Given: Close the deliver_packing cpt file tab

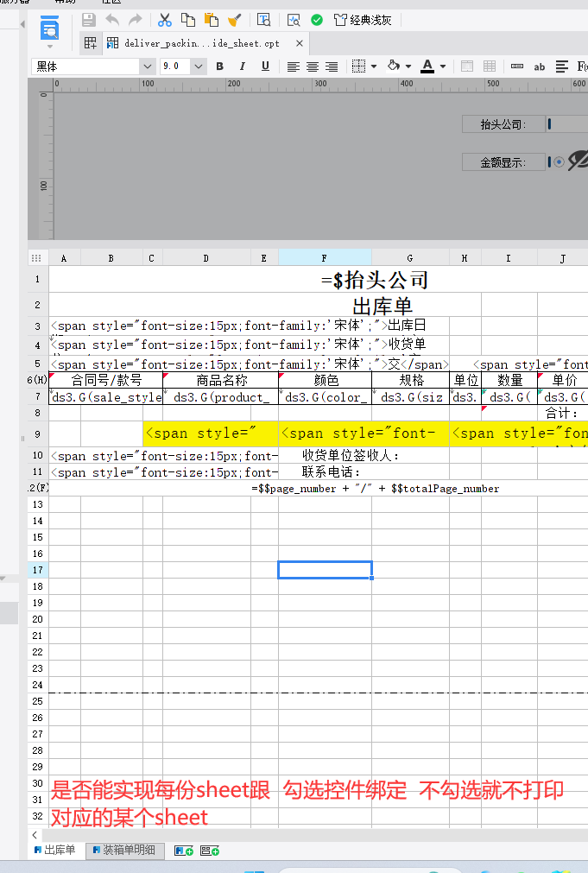Looking at the screenshot, I should [x=299, y=43].
